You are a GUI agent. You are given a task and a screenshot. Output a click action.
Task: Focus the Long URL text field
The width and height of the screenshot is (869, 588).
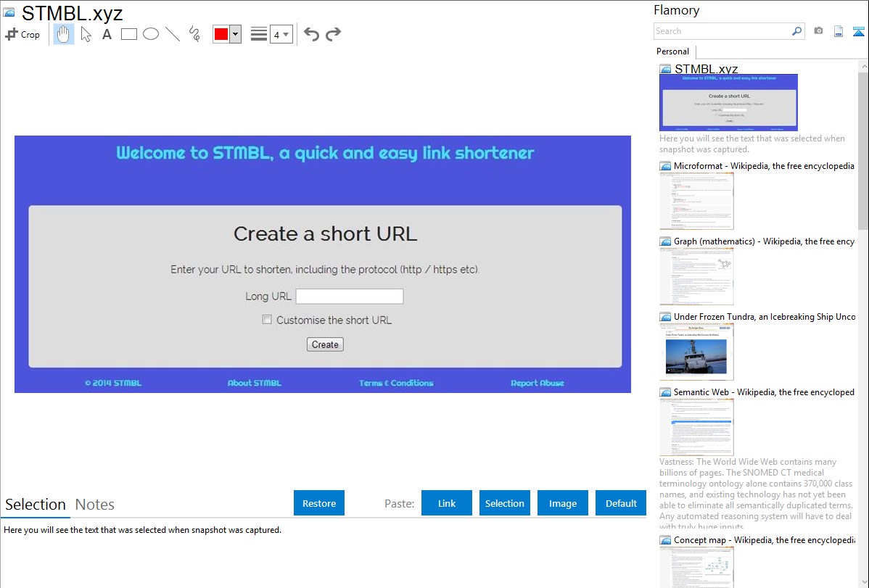(x=350, y=297)
